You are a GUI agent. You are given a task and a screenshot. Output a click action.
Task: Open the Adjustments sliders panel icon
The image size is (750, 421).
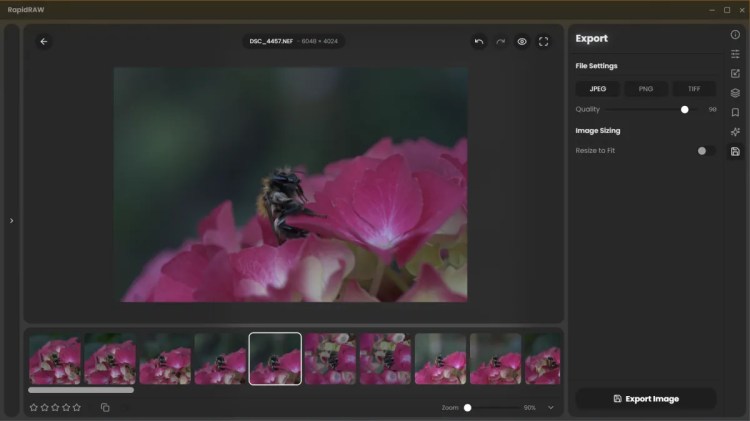pyautogui.click(x=735, y=54)
